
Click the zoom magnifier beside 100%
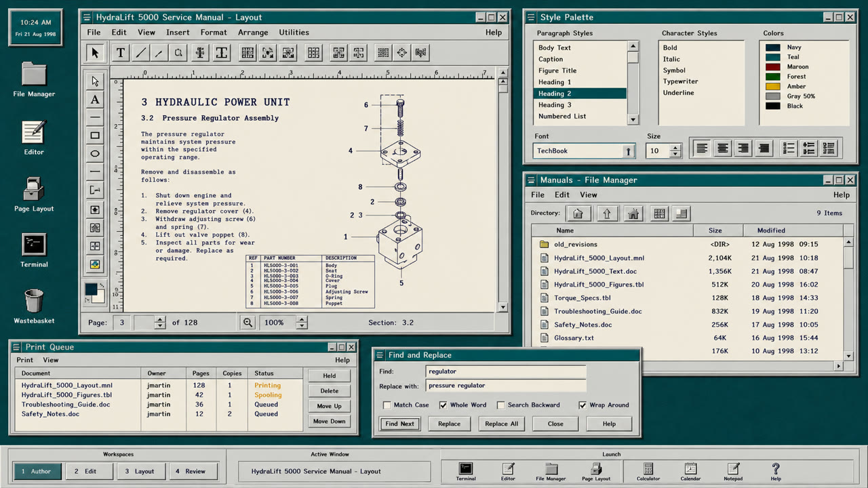249,323
